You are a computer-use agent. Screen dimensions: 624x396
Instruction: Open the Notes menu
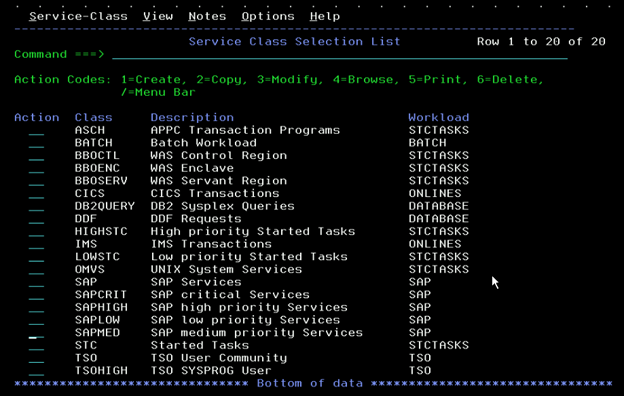tap(207, 16)
